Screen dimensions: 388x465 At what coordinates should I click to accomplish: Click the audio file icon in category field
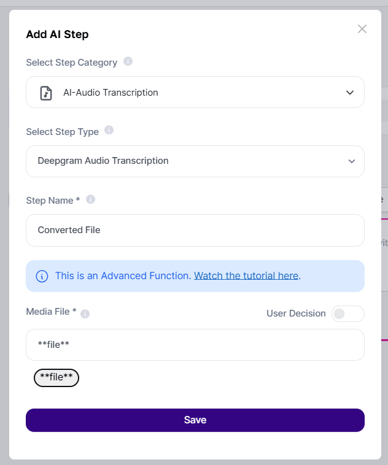point(46,93)
